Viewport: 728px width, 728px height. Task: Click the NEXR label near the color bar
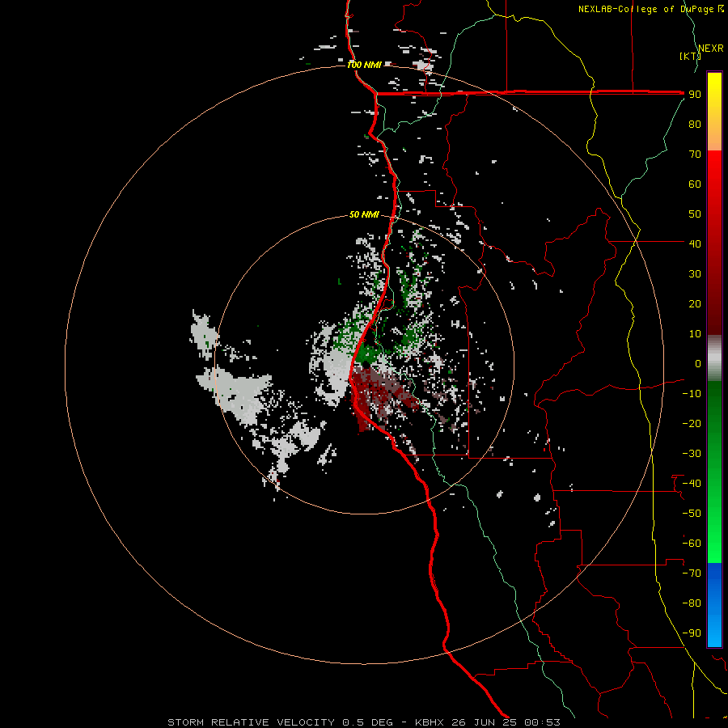click(x=711, y=49)
